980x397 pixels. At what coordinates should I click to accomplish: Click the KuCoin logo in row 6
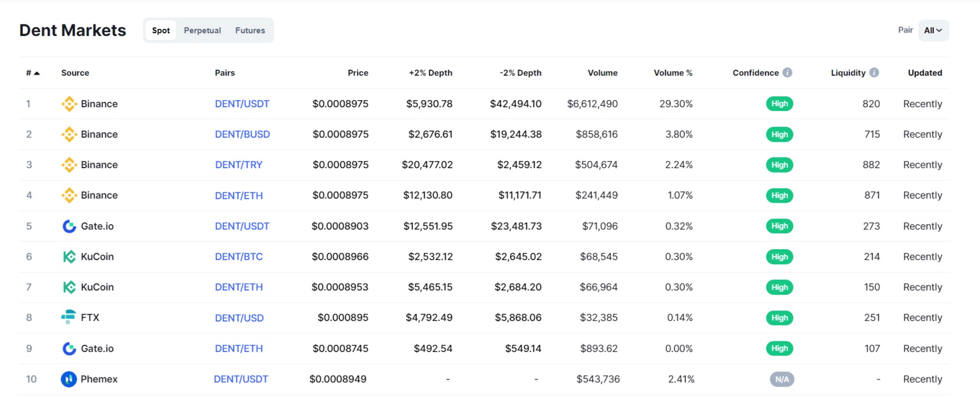click(x=69, y=257)
